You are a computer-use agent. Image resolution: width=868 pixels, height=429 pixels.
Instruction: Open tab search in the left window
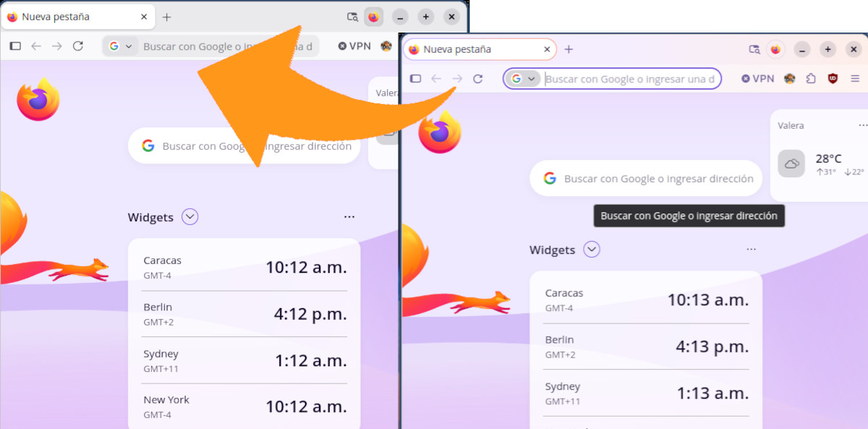(x=352, y=17)
